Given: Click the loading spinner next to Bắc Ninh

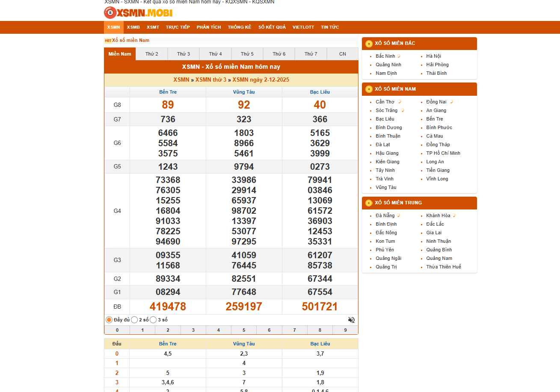Looking at the screenshot, I should click(399, 56).
